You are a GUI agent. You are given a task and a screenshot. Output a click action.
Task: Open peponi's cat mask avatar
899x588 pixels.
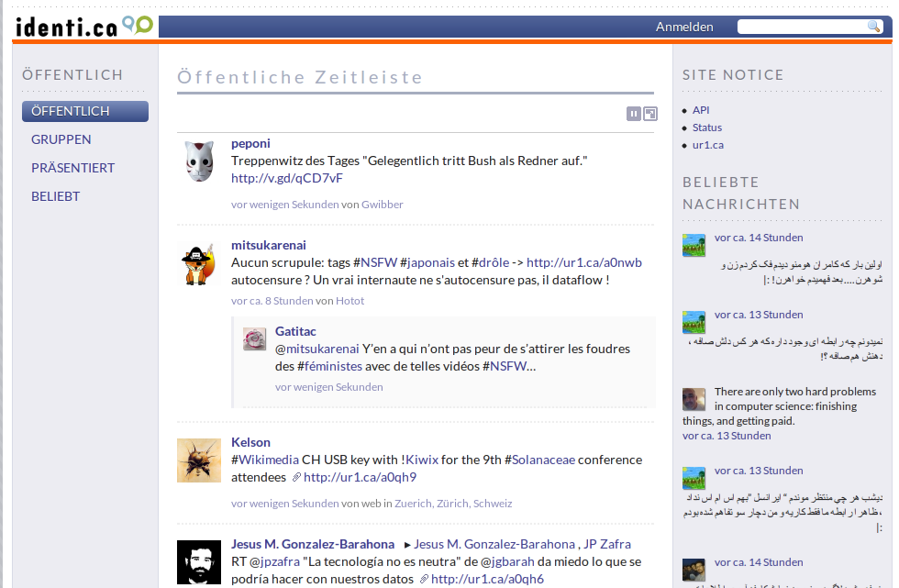tap(199, 161)
